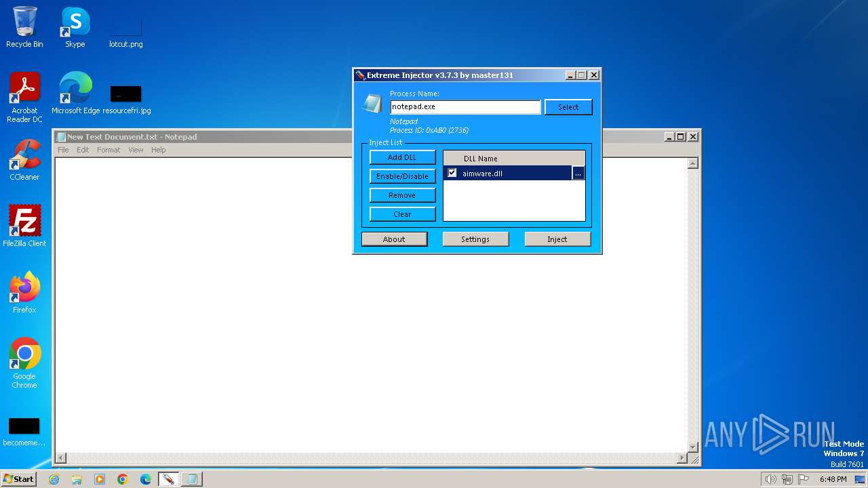Image resolution: width=868 pixels, height=488 pixels.
Task: Open the Firefox desktop shortcut
Action: [x=24, y=293]
